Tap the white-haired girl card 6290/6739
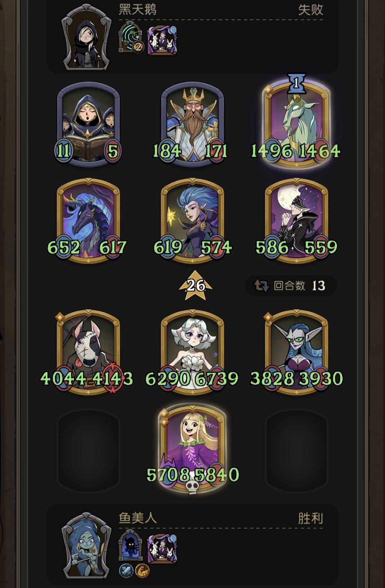The image size is (385, 588). point(192,353)
